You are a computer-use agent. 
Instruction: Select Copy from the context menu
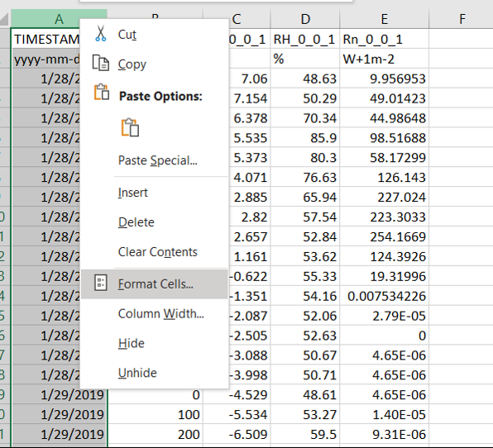coord(132,64)
